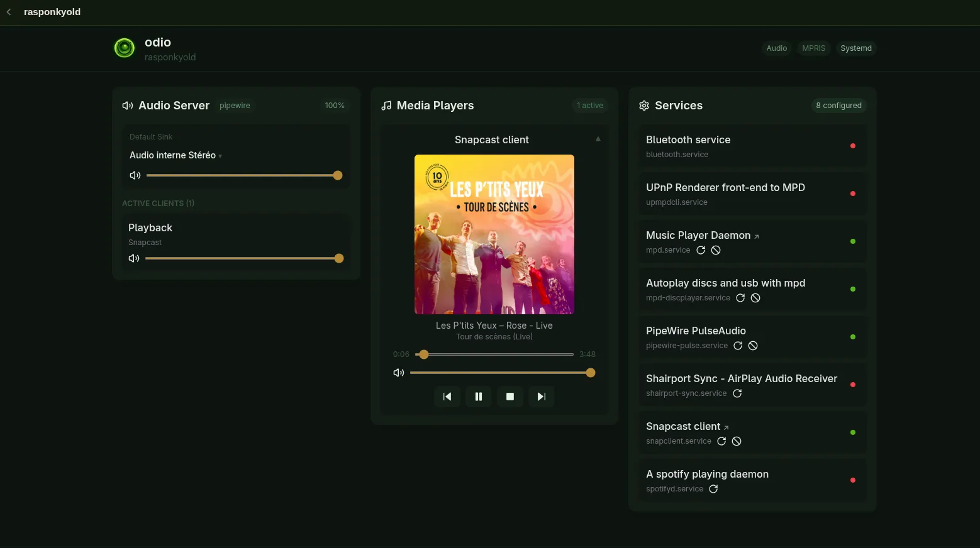Image resolution: width=980 pixels, height=548 pixels.
Task: Collapse the Snapcast client player card
Action: tap(598, 139)
